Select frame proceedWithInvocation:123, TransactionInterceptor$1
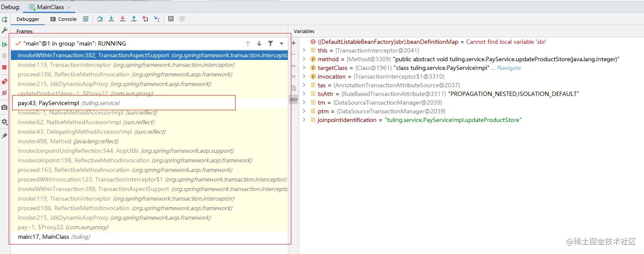Screen dimensions: 644x254 [x=149, y=179]
